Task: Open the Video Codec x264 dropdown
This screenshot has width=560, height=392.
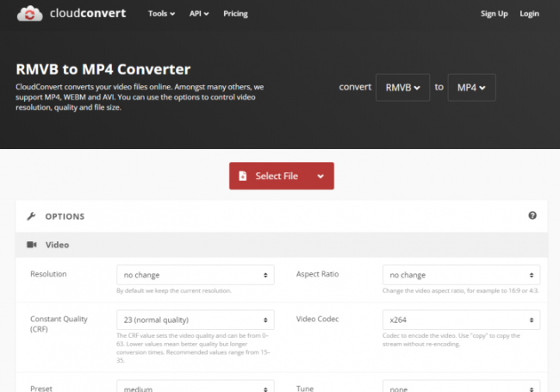Action: [x=461, y=320]
